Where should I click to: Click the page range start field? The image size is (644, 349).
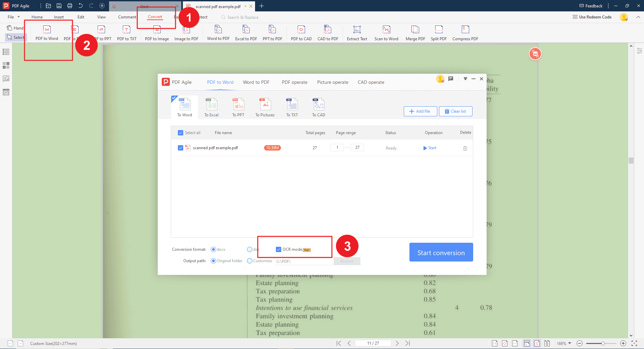pos(337,148)
